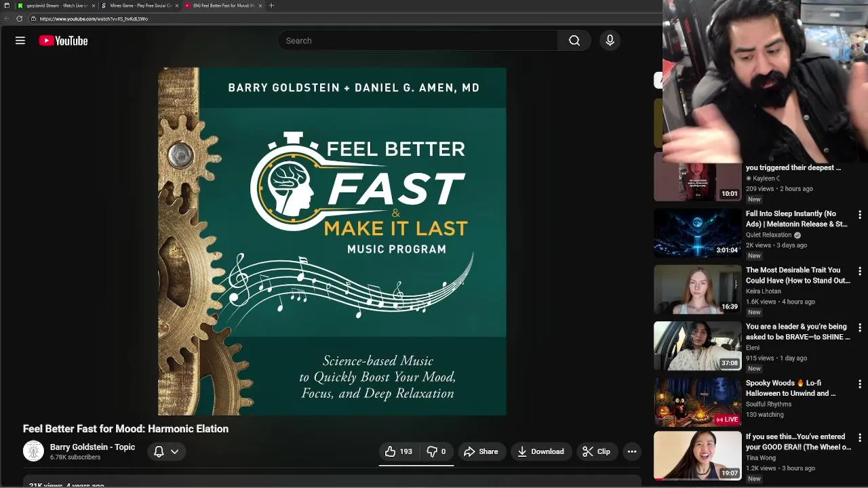Open Barry Goldstein - Topic channel link
This screenshot has width=868, height=488.
click(92, 447)
